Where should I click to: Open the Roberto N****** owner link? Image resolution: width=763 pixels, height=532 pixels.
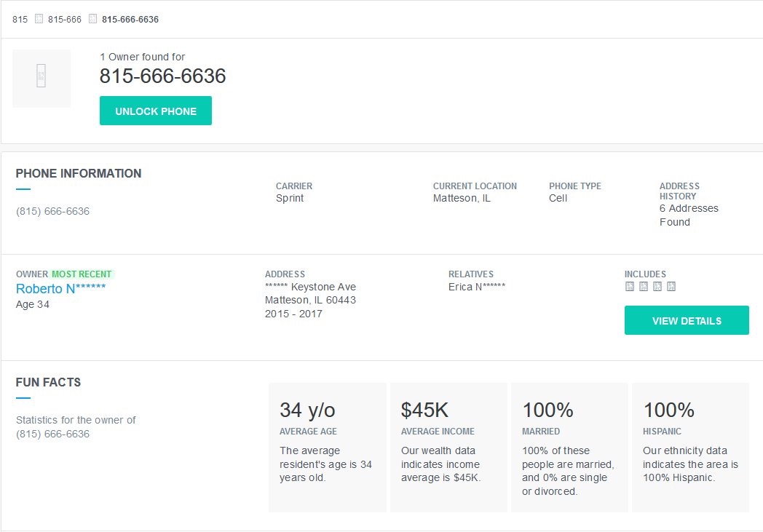point(61,289)
